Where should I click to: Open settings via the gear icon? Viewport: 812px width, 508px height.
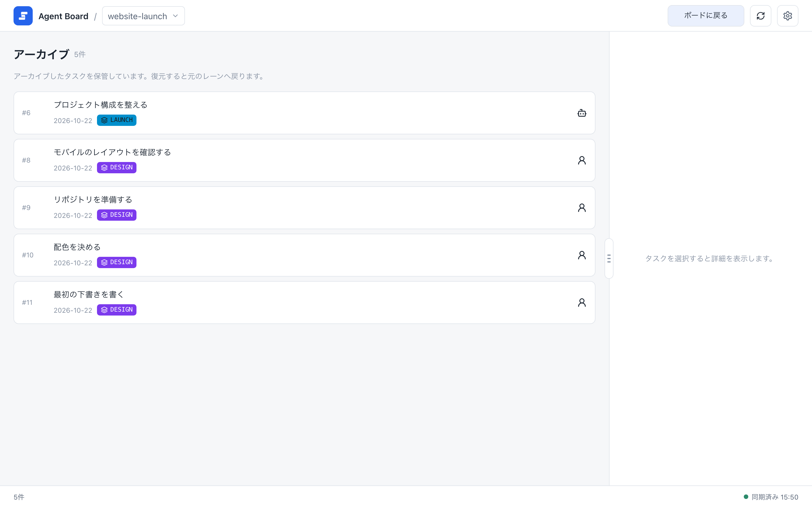click(787, 16)
